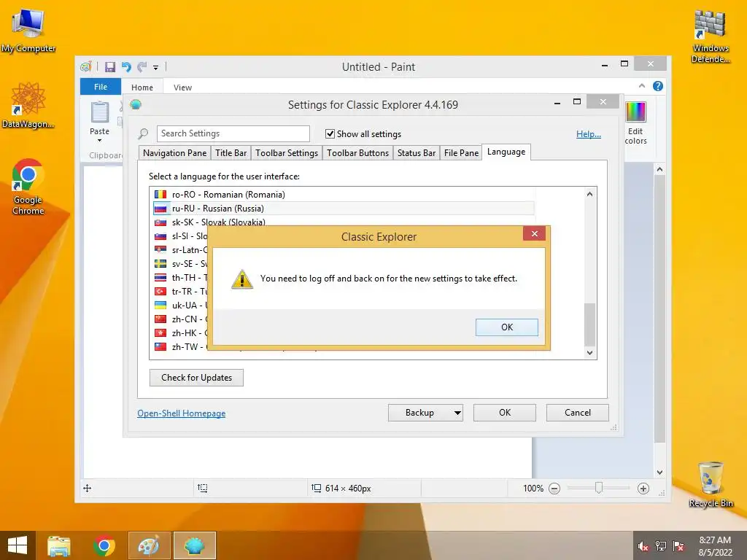Screen dimensions: 747x560
Task: Switch to the Title Bar tab
Action: click(231, 153)
